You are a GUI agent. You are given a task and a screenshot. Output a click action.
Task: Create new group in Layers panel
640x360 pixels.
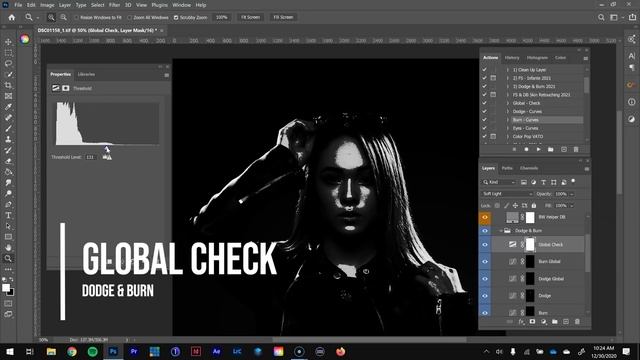554,322
